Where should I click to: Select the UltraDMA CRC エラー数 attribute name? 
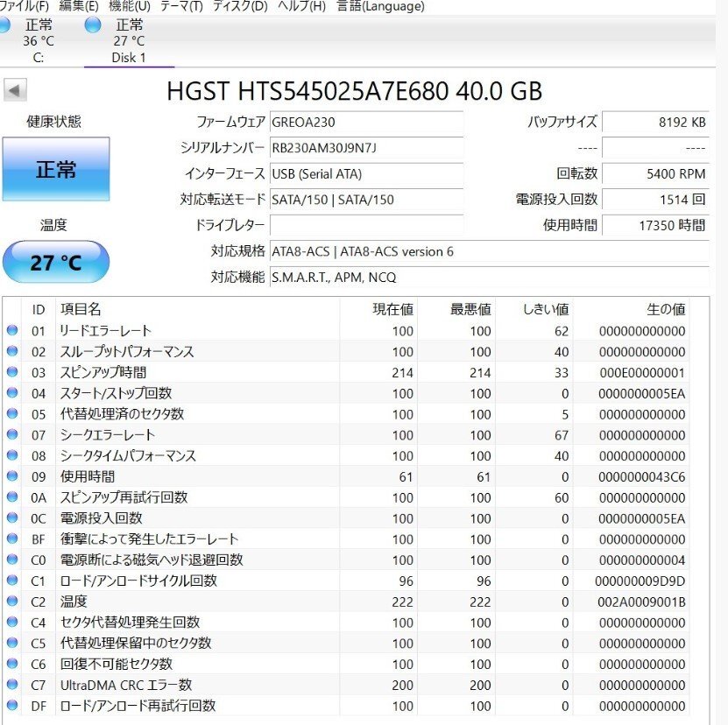coord(126,685)
